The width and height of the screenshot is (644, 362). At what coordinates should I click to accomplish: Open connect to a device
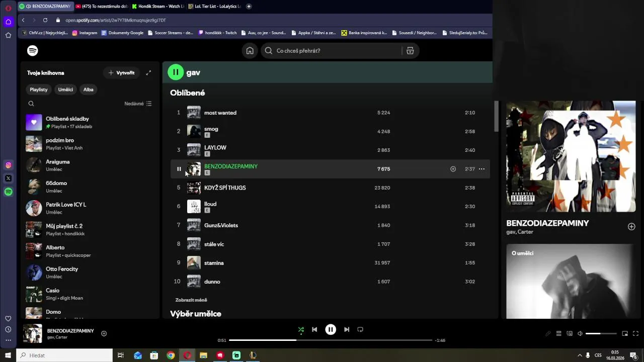pos(570,333)
